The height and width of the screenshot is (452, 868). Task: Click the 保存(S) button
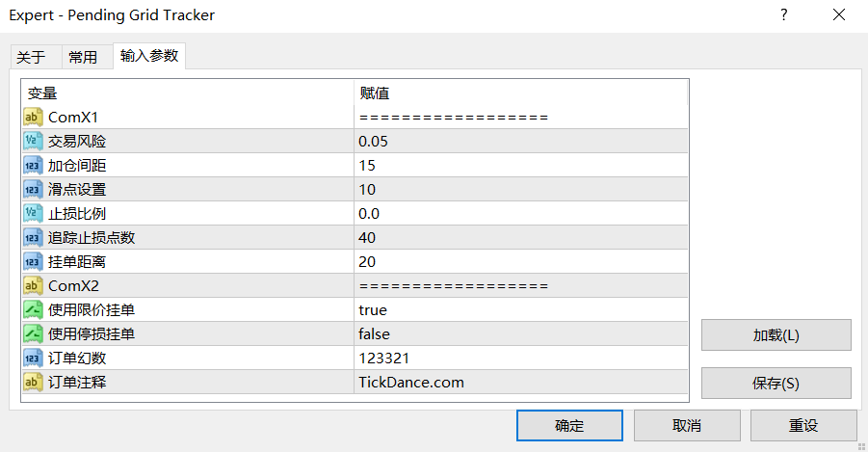point(776,383)
